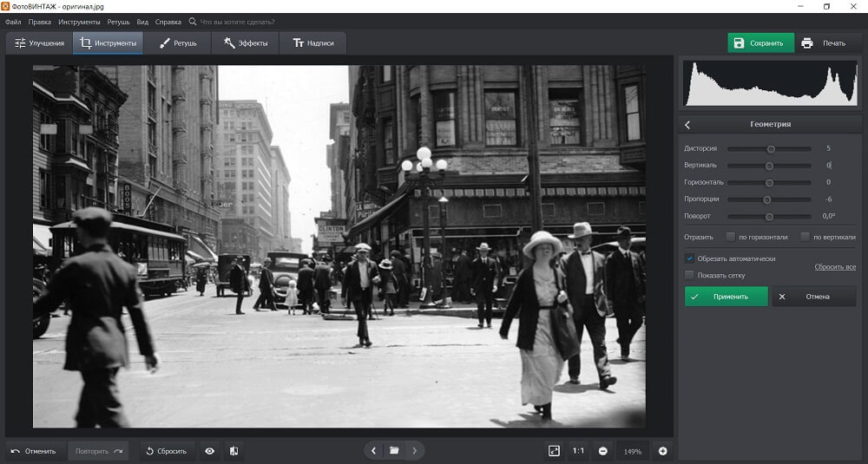Viewport: 868px width, 464px height.
Task: Click the Вертикаль value field
Action: [829, 166]
